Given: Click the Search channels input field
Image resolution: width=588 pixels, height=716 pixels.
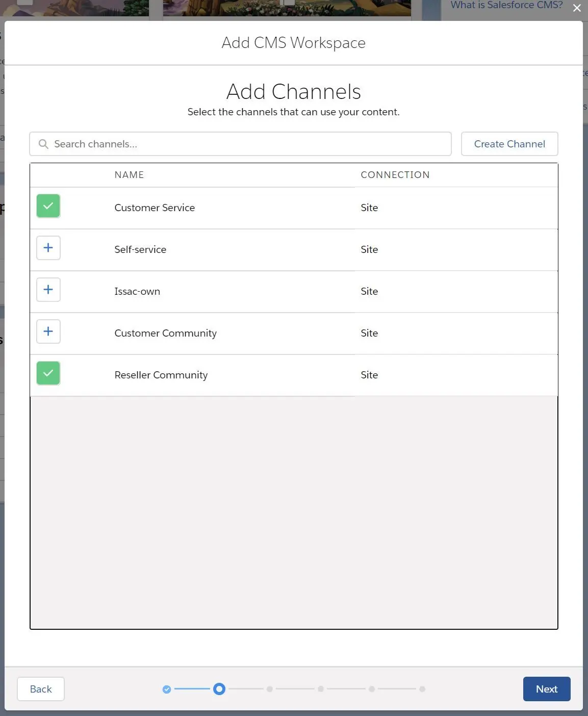Looking at the screenshot, I should [x=240, y=144].
